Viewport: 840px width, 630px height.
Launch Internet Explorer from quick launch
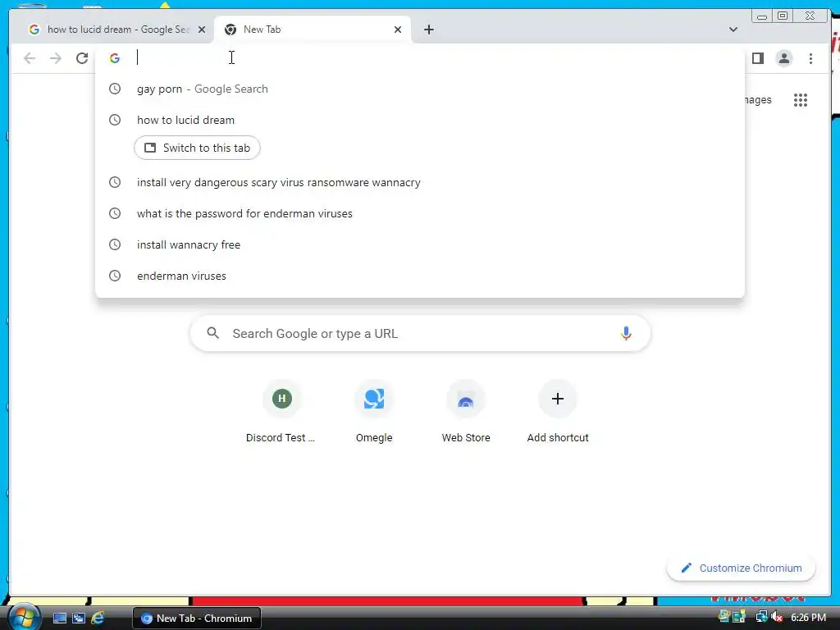click(98, 619)
